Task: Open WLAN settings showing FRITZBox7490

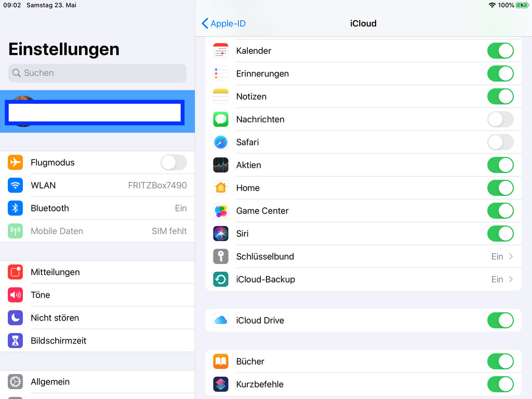Action: 97,185
